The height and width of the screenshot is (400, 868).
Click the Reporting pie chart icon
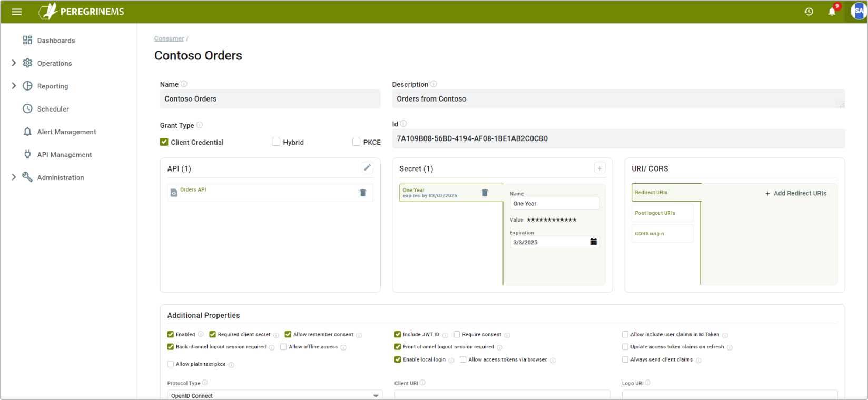point(27,86)
